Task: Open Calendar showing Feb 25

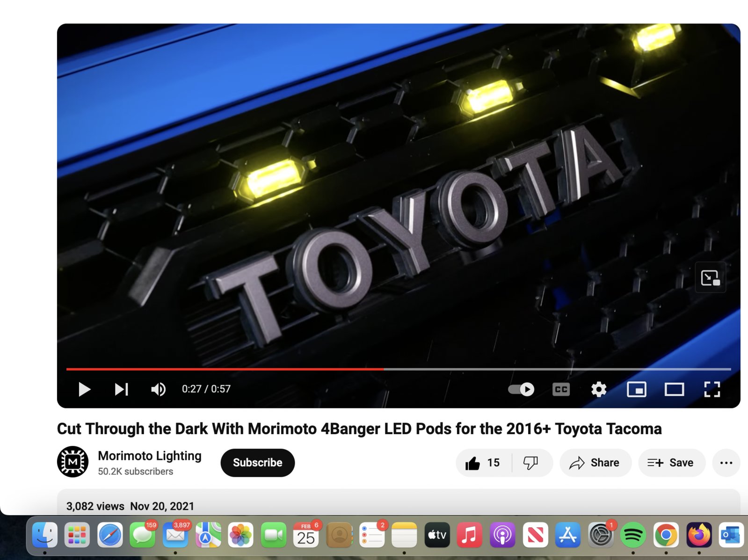Action: 306,535
